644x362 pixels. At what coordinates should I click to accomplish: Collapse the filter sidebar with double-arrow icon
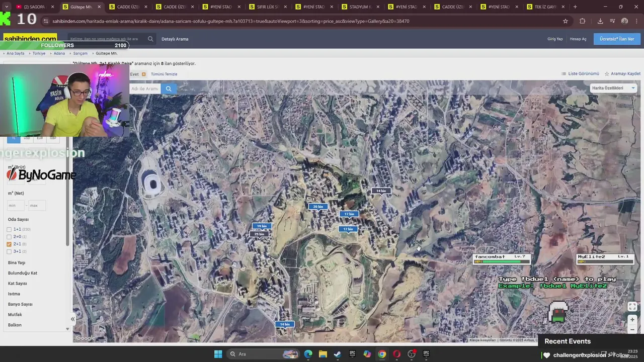click(x=72, y=319)
